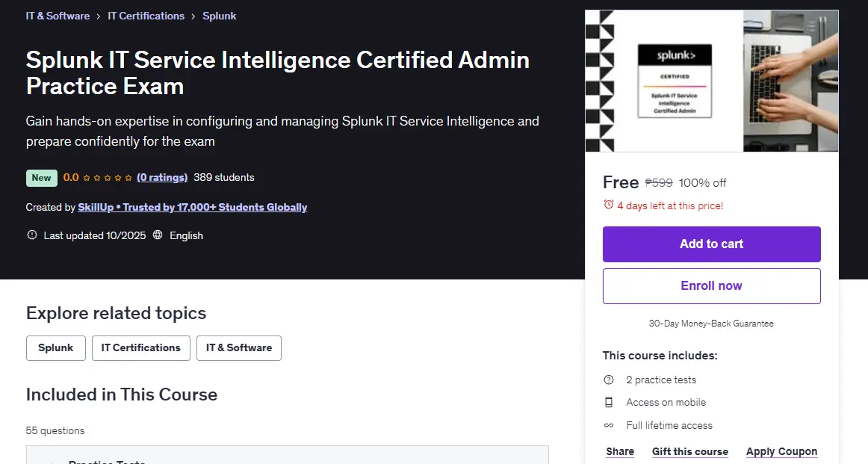Click the '100% off' discount text
The width and height of the screenshot is (868, 464).
(x=702, y=183)
